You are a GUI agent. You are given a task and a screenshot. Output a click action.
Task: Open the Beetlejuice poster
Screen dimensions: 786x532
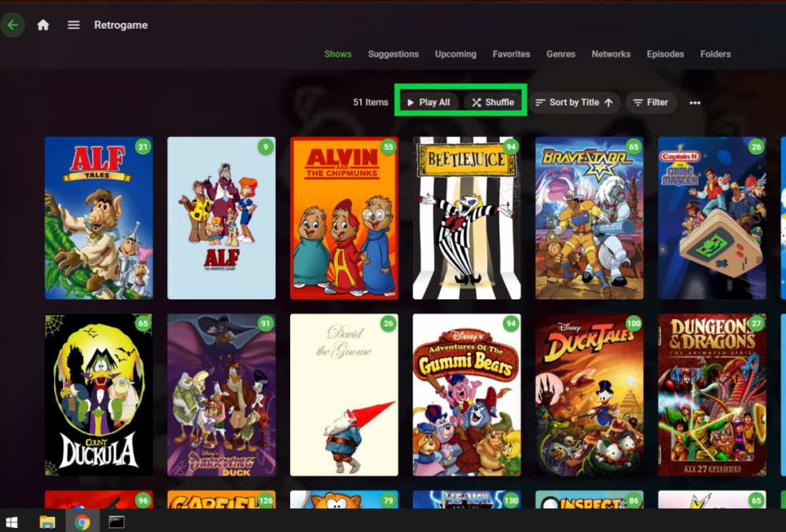467,218
